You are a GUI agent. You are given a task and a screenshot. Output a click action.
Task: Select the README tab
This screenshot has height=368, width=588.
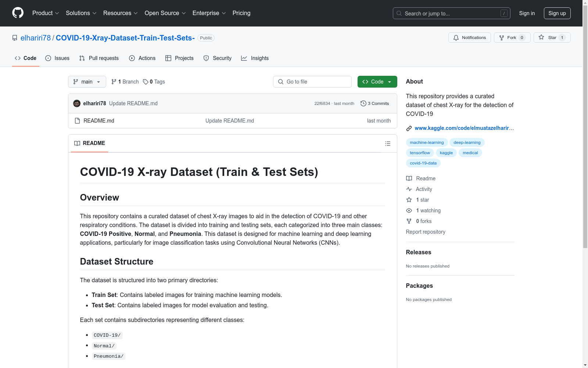(90, 143)
